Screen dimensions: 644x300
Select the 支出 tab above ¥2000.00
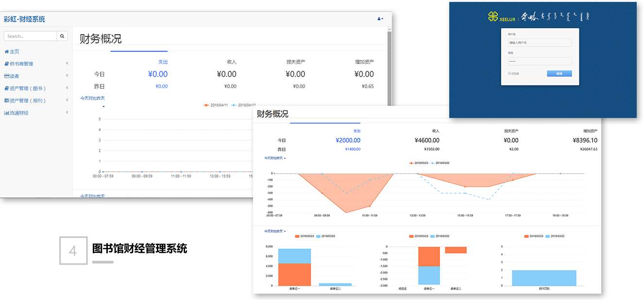click(357, 131)
